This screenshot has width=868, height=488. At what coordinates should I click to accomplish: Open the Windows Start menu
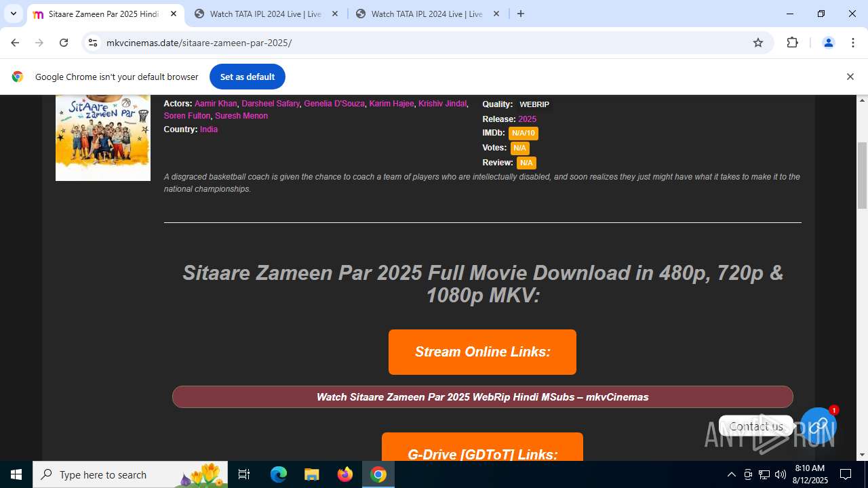point(16,474)
